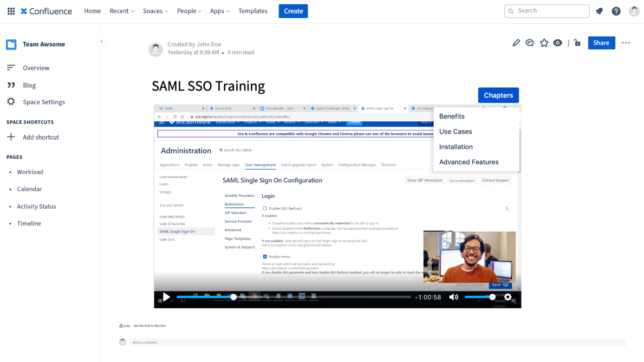The width and height of the screenshot is (644, 362).
Task: Click the SAML SSO Training page title
Action: click(x=208, y=86)
